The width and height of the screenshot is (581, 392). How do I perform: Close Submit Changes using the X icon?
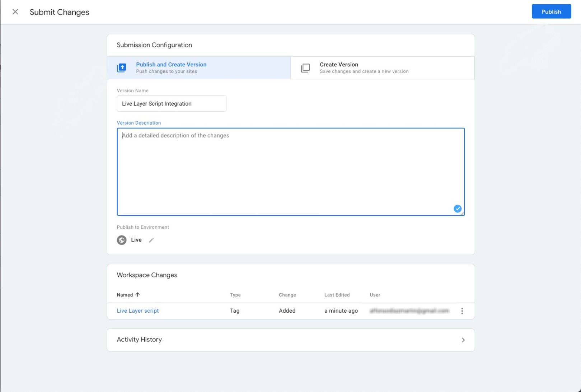pyautogui.click(x=15, y=12)
